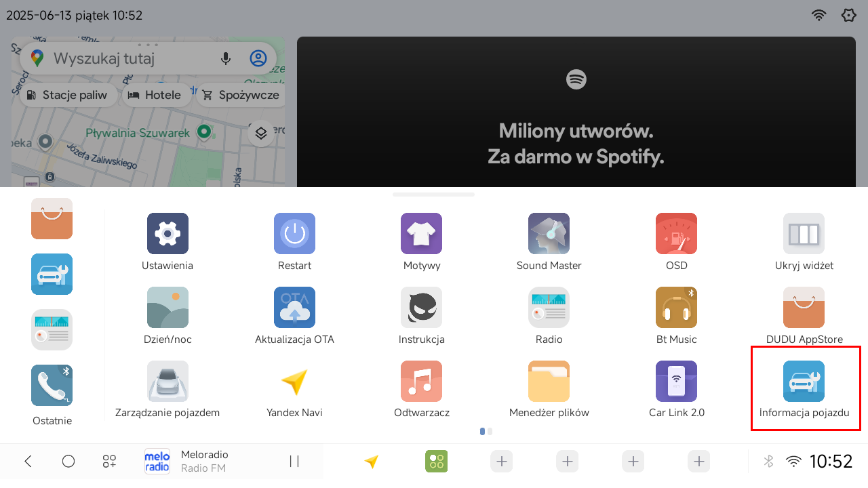Open Aktualizacja OTA
The width and height of the screenshot is (868, 488).
click(x=294, y=308)
